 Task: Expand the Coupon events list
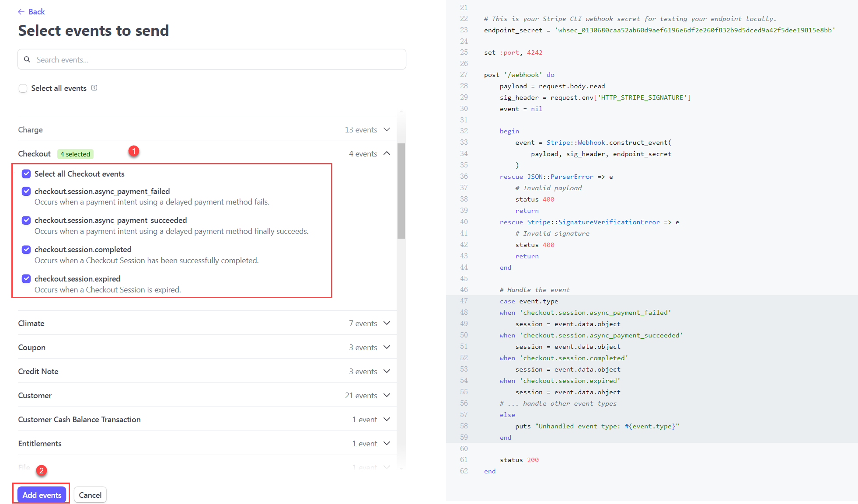(387, 347)
